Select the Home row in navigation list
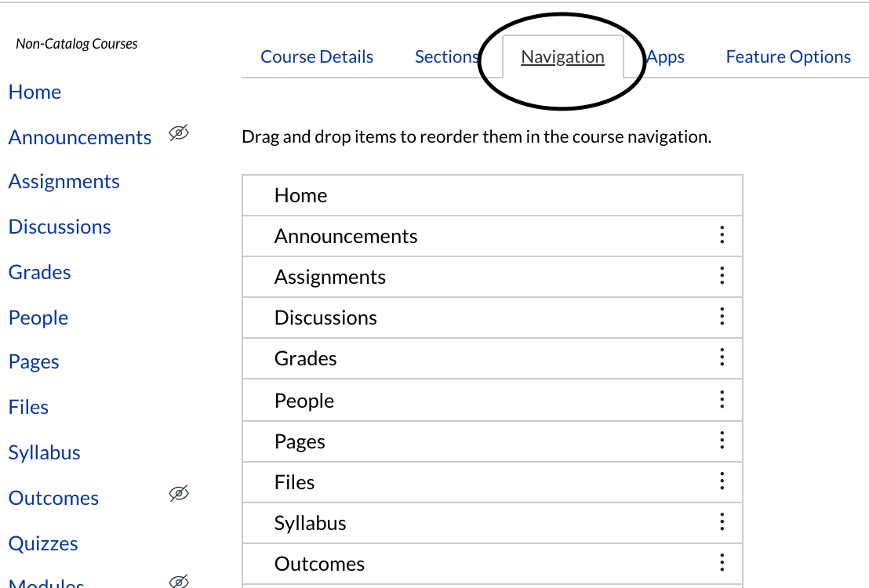869x588 pixels. coord(301,195)
